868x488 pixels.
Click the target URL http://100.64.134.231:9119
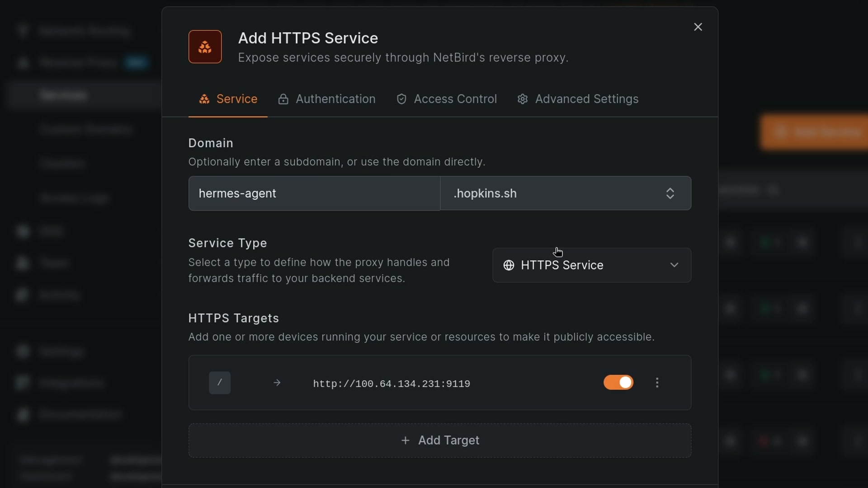point(392,384)
